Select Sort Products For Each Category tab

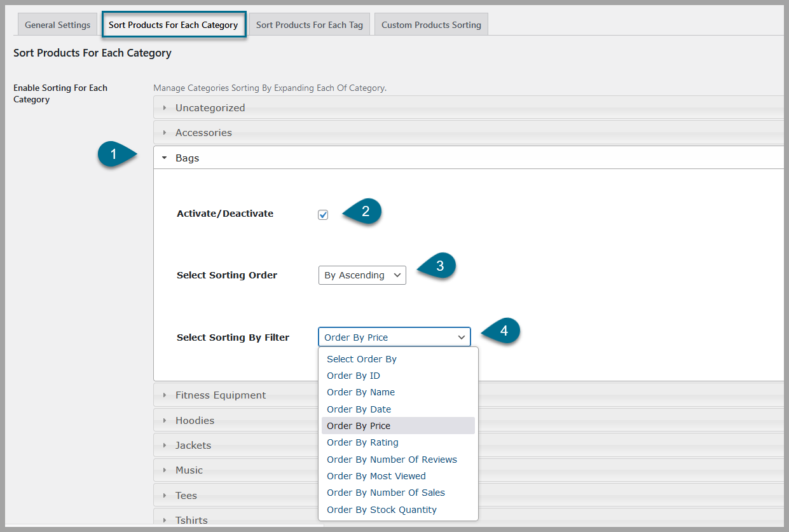pyautogui.click(x=173, y=25)
